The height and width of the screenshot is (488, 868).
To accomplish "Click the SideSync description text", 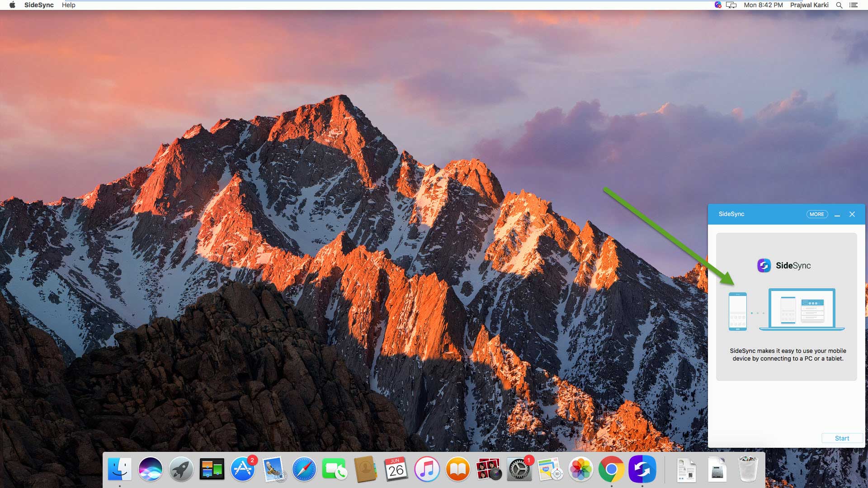I will [788, 355].
